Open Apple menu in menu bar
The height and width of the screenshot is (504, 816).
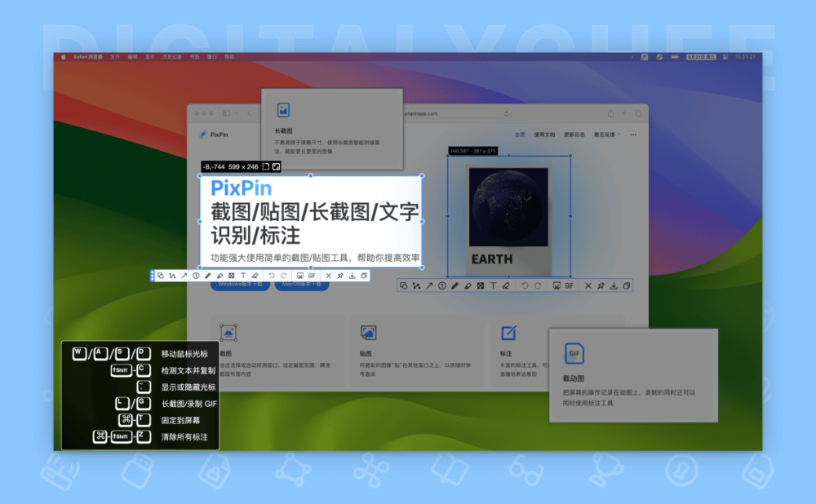point(64,57)
